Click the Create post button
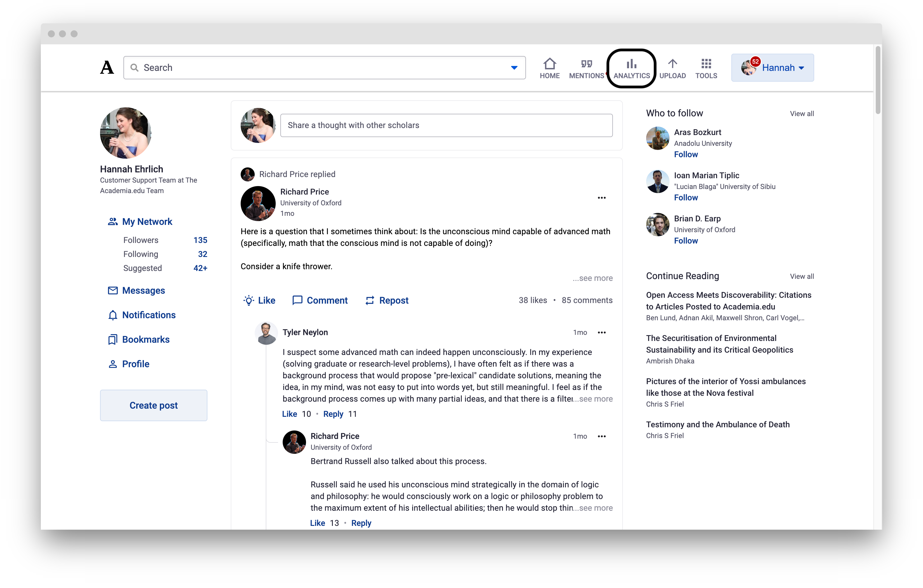Screen dimensions: 923x588 pos(153,405)
